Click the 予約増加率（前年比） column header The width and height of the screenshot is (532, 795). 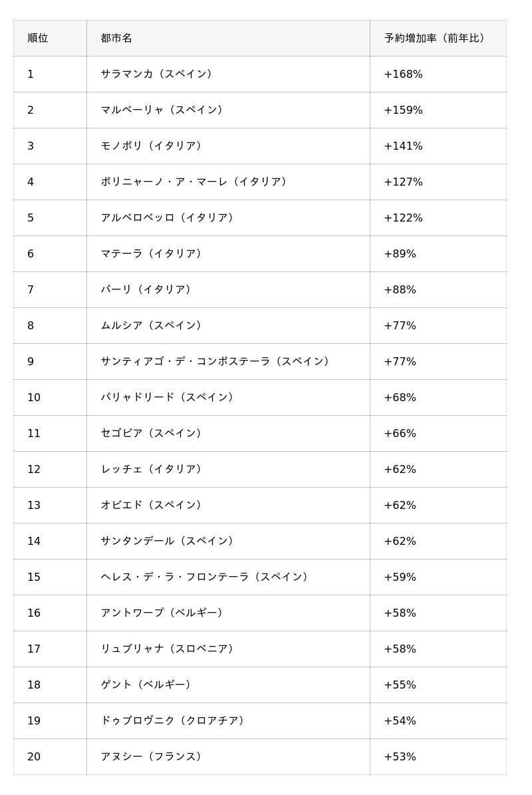click(437, 39)
